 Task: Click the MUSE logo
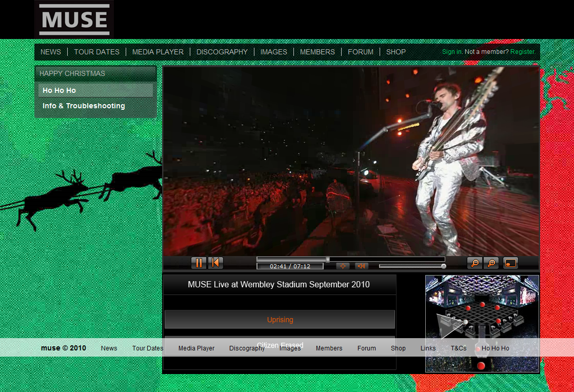[74, 19]
